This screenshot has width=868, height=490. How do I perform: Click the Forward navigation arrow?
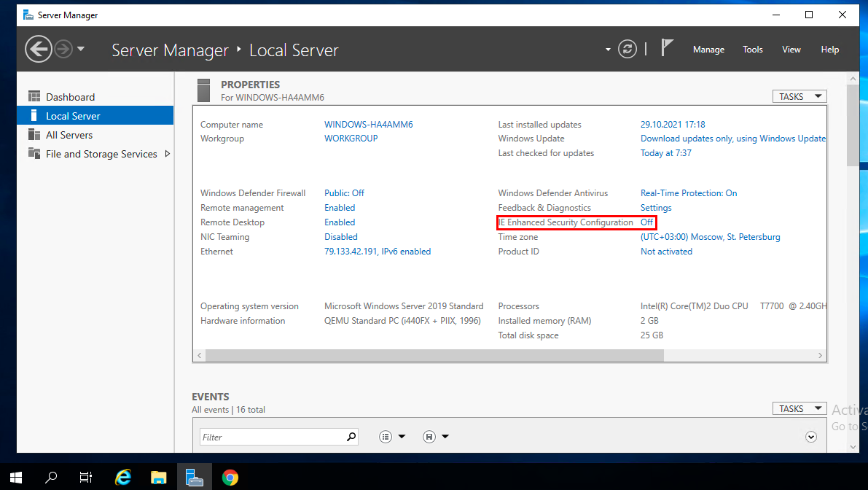click(63, 50)
